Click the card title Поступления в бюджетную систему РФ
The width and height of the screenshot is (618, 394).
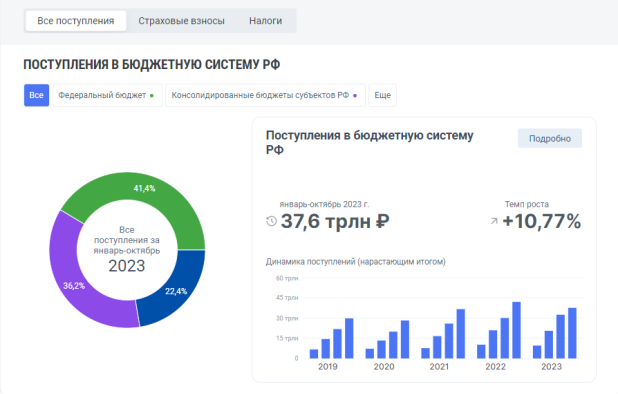coord(369,142)
